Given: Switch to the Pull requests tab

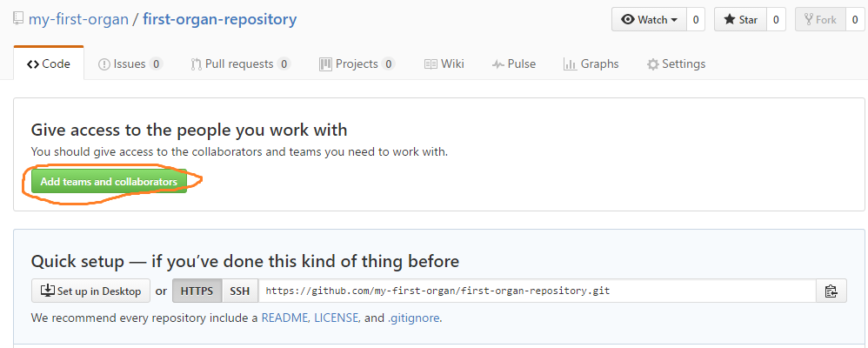Looking at the screenshot, I should [x=240, y=64].
